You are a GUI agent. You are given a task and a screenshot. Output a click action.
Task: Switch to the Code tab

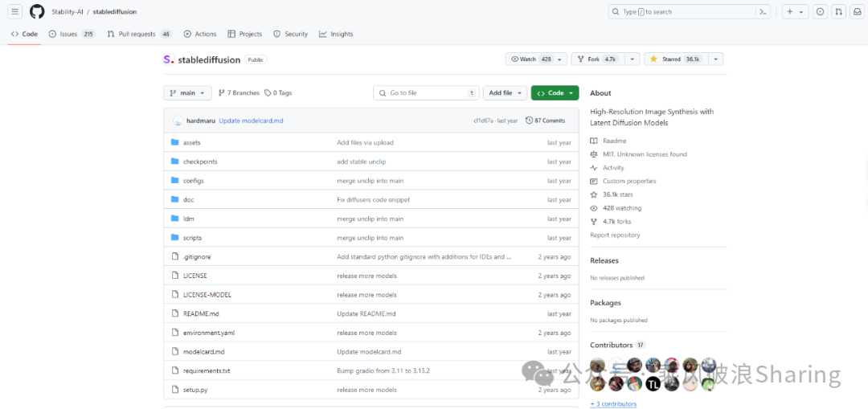(24, 34)
